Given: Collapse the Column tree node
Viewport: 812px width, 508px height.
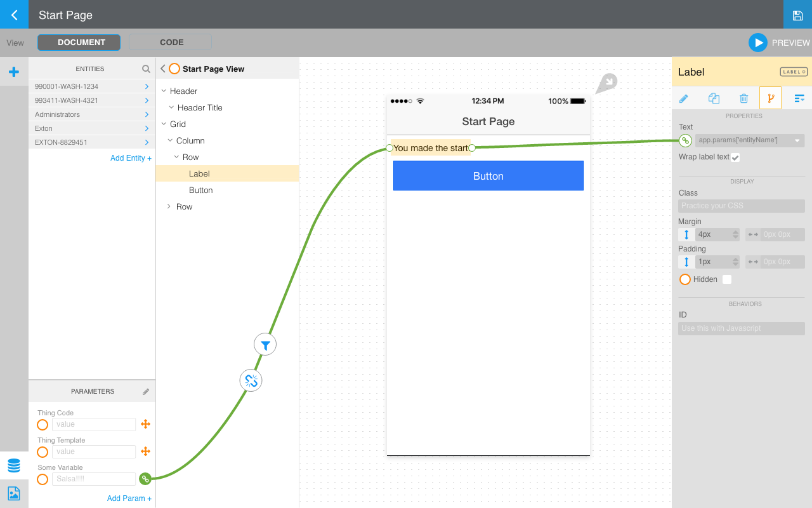Looking at the screenshot, I should (170, 140).
